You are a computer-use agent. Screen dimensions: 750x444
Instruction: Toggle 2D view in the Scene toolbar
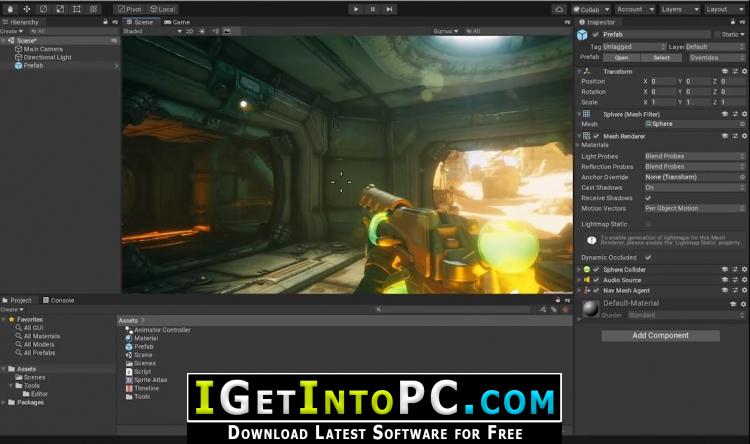189,31
